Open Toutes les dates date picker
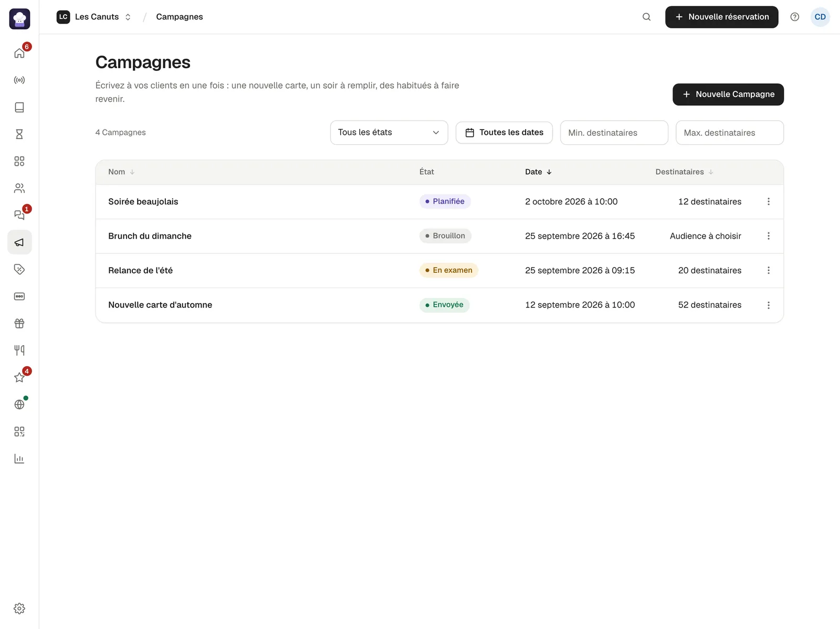This screenshot has width=840, height=629. tap(504, 132)
